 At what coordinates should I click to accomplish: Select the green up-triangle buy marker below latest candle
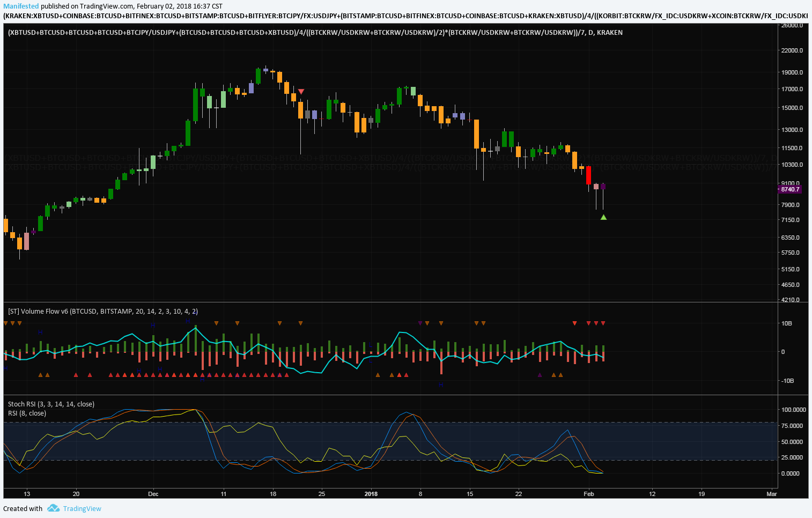click(603, 217)
